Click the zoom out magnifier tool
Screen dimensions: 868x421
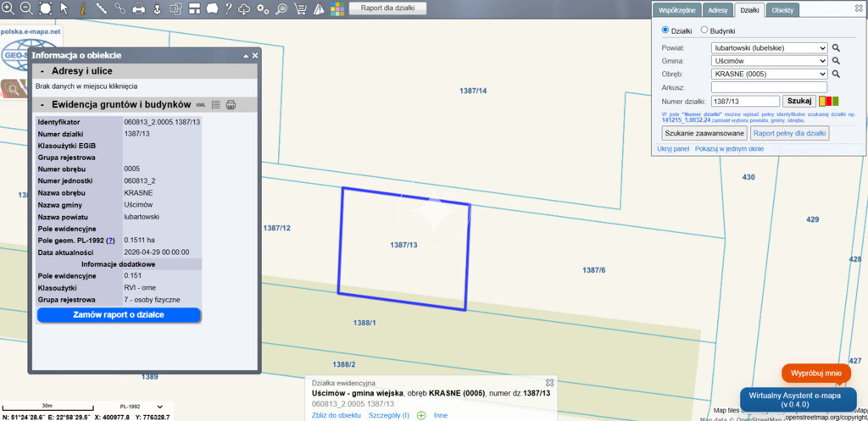tap(26, 8)
